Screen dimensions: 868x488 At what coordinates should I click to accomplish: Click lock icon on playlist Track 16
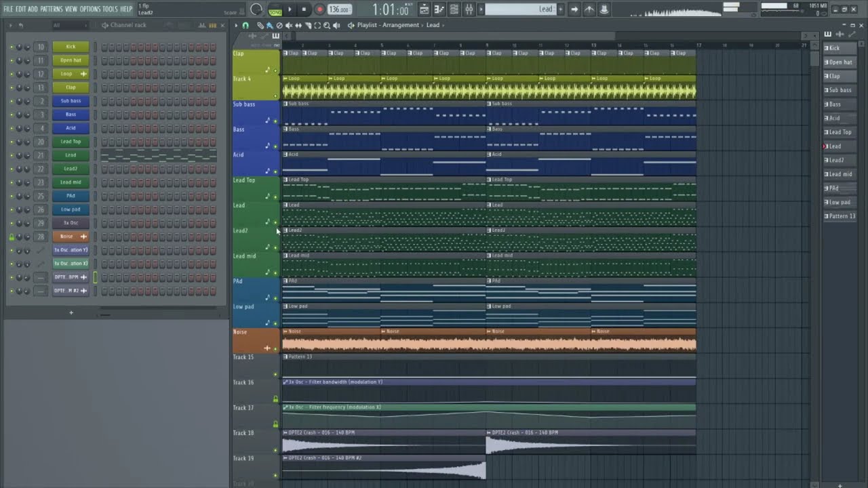click(x=275, y=399)
